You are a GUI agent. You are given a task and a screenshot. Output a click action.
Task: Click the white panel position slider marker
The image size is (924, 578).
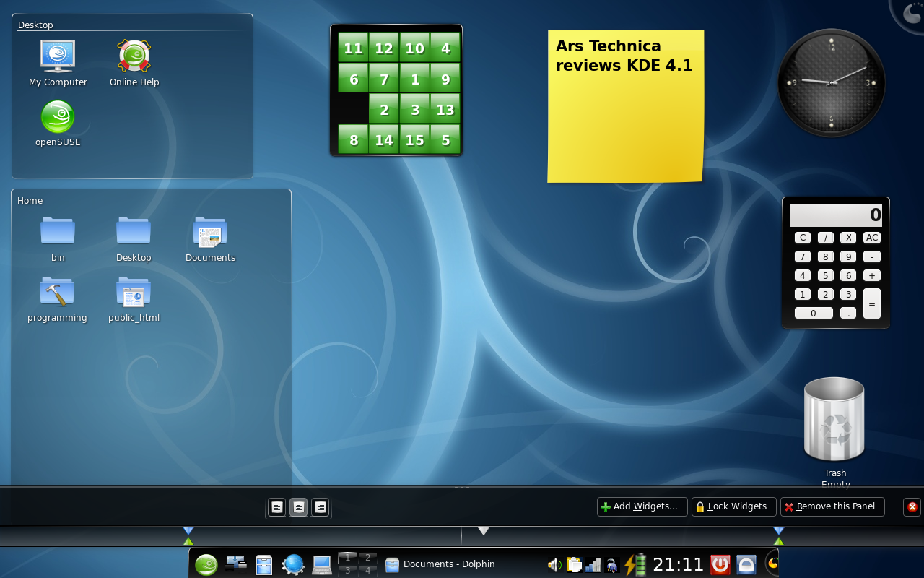click(484, 531)
